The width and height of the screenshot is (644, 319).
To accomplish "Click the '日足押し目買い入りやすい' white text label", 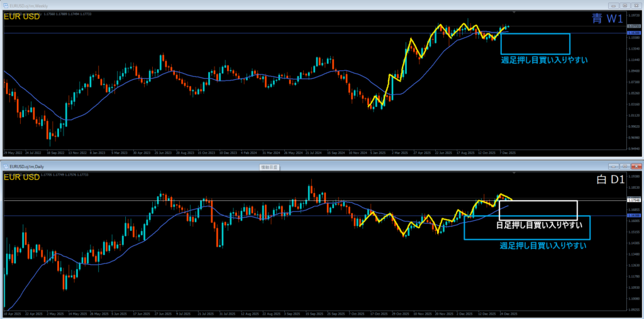I will pyautogui.click(x=536, y=225).
